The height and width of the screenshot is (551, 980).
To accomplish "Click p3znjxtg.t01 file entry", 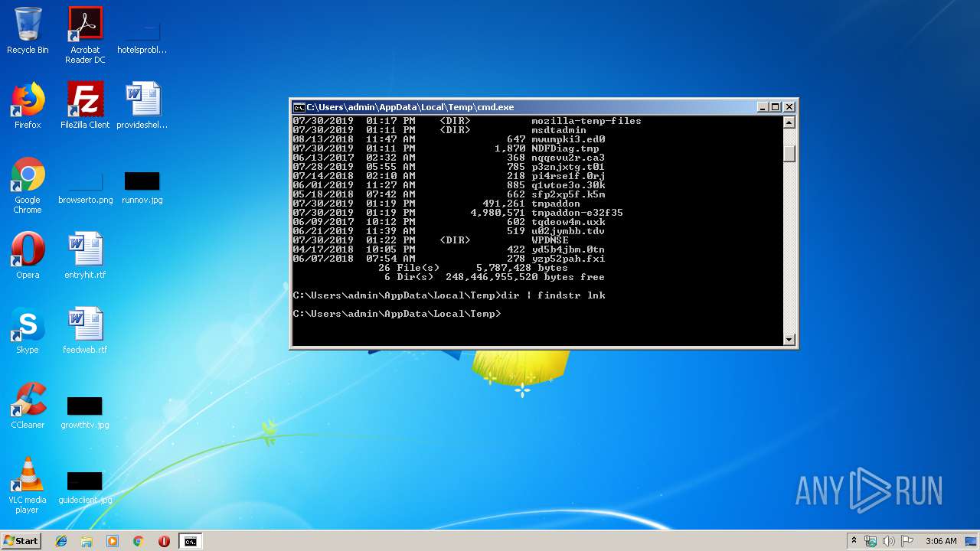I will coord(568,167).
